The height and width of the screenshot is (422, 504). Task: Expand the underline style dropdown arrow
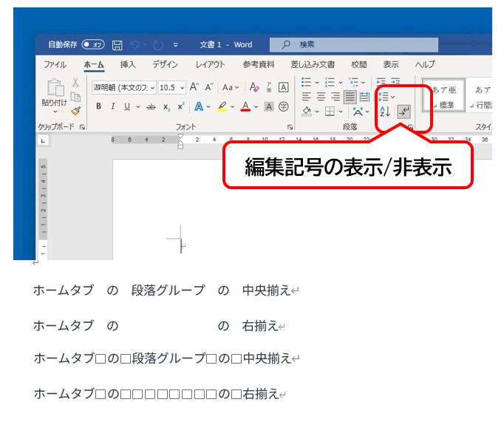138,106
